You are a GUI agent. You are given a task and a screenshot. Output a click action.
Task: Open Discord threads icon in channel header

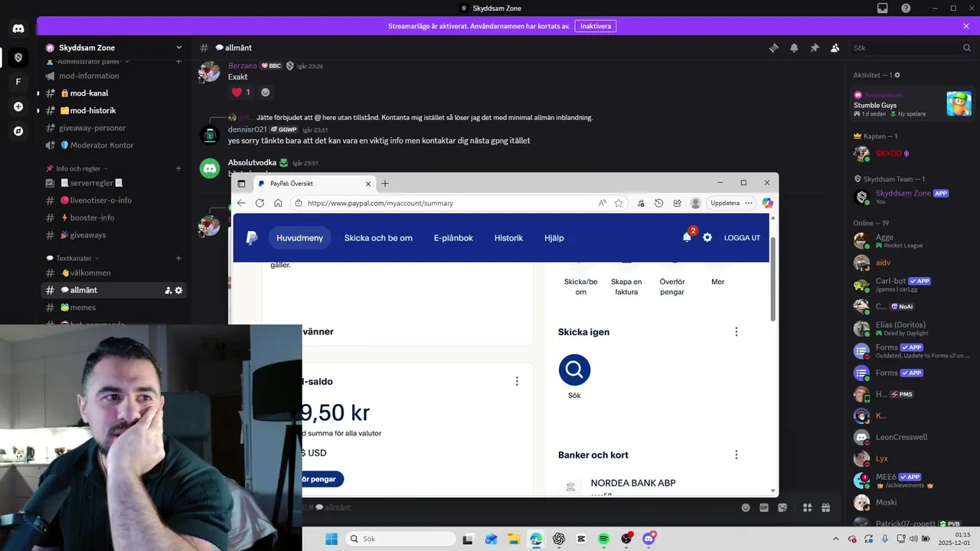(774, 47)
